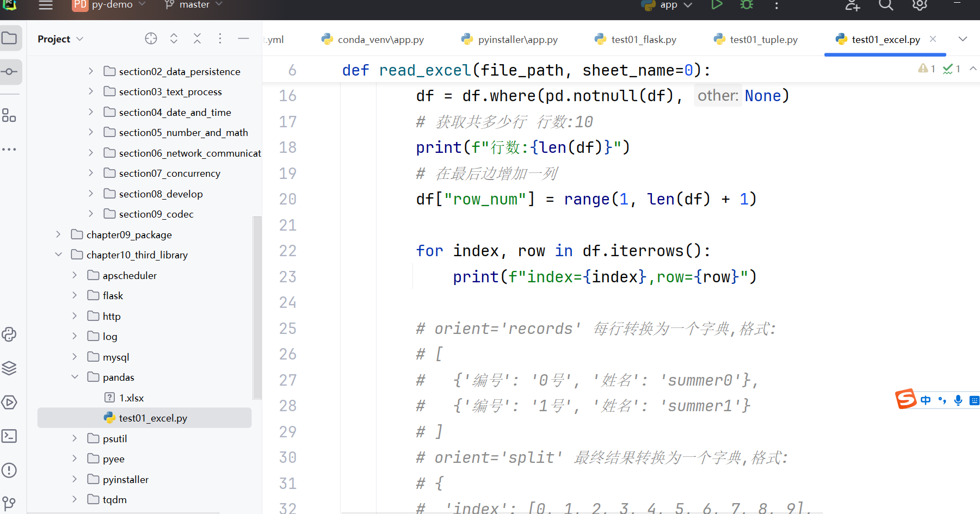
Task: Run the app configuration
Action: click(717, 5)
